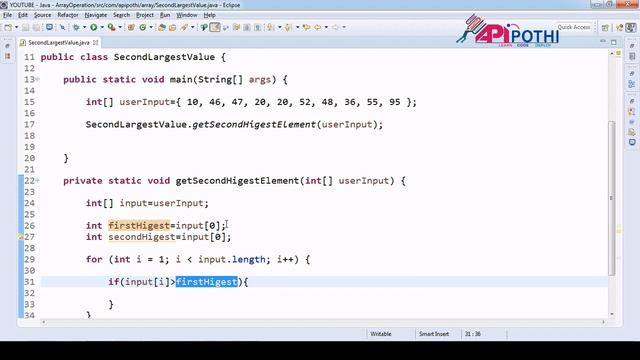Click the vertical scrollbar up arrow

point(612,53)
